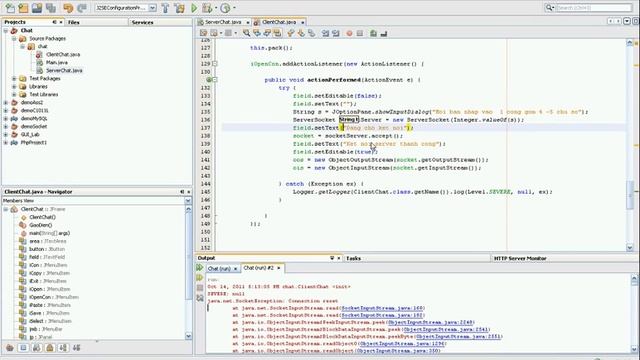The width and height of the screenshot is (640, 360).
Task: Click the Open Project toolbar icon
Action: click(x=37, y=8)
